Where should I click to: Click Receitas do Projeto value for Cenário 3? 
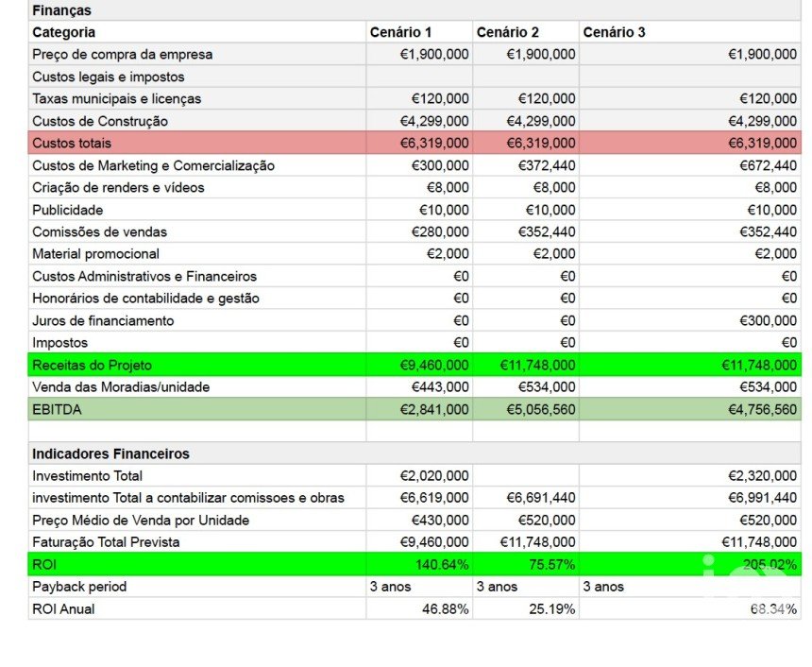tap(759, 365)
